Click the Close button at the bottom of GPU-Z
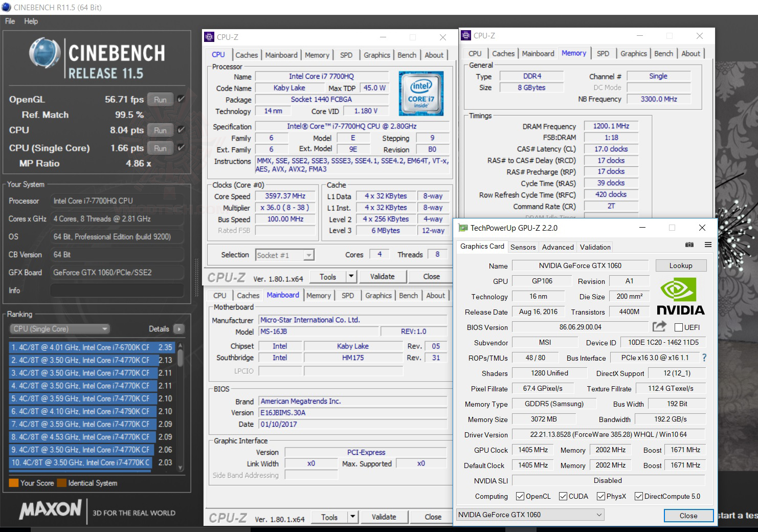Image resolution: width=758 pixels, height=532 pixels. pos(688,515)
